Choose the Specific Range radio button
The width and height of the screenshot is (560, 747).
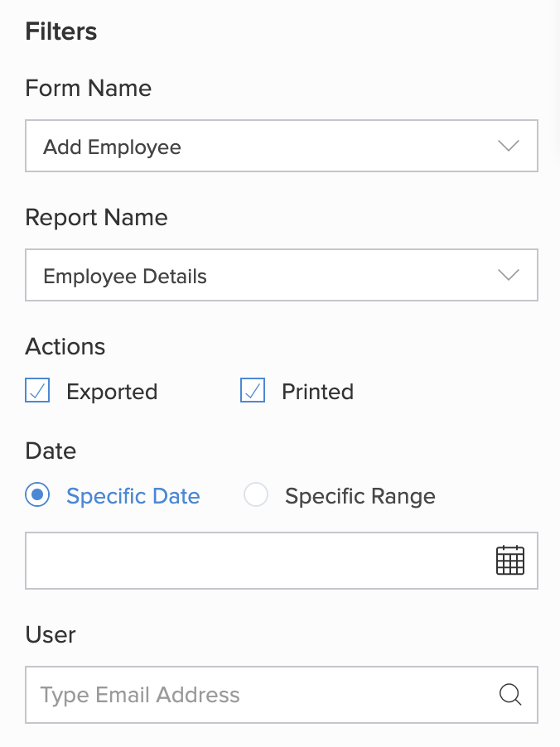pos(256,495)
